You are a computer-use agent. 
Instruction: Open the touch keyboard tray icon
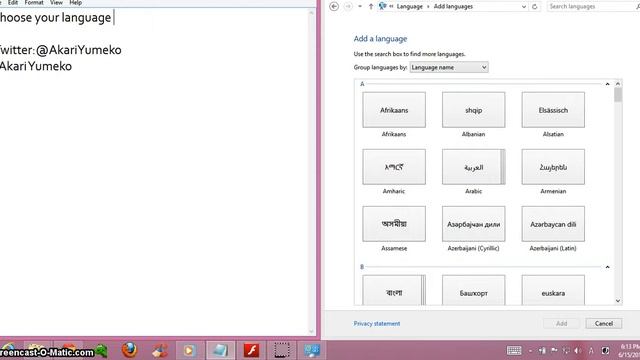click(x=514, y=350)
